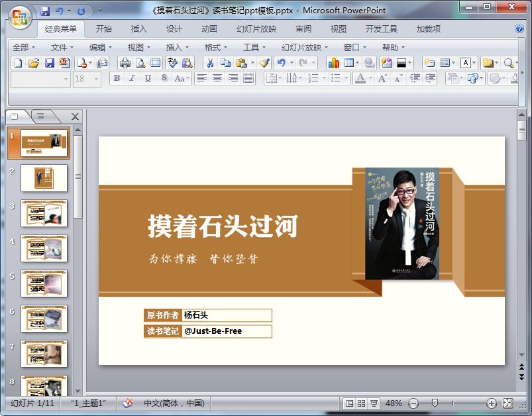Open the 审阅 ribbon tab
This screenshot has width=532, height=416.
[x=303, y=29]
